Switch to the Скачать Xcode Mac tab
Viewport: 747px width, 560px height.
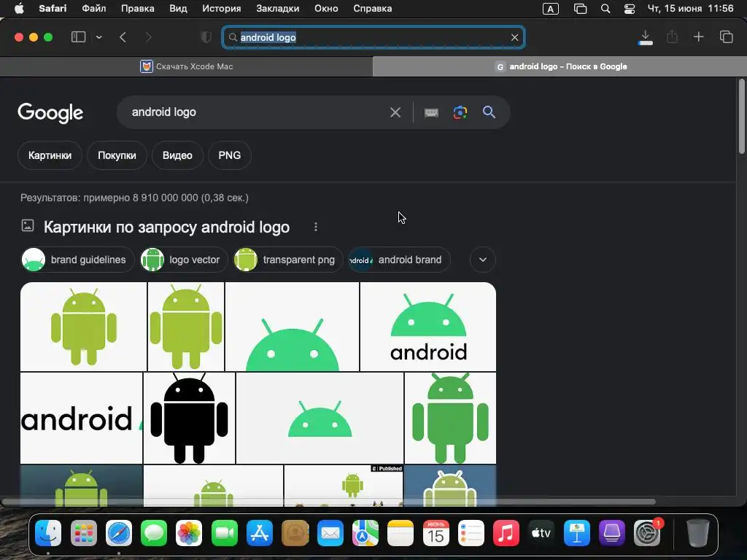point(186,66)
